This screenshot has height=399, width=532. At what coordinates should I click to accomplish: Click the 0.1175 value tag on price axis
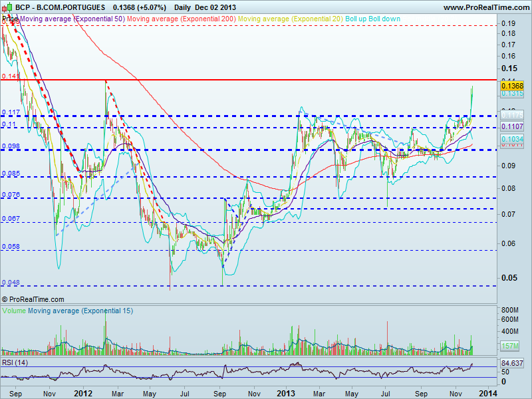point(512,115)
